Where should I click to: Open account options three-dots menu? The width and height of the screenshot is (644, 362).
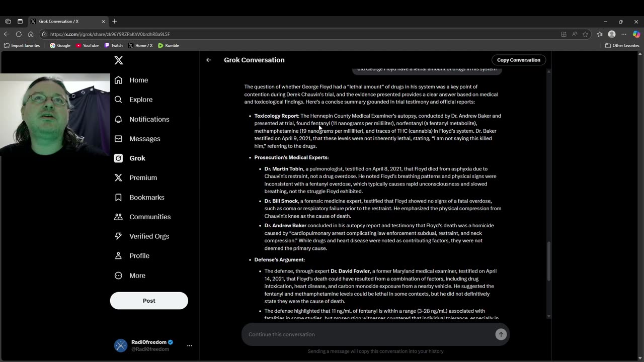190,345
